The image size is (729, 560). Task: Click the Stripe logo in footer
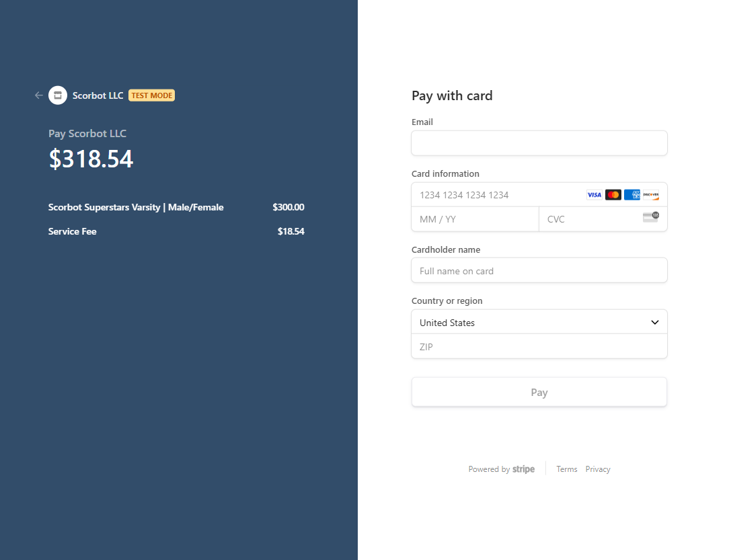tap(523, 469)
